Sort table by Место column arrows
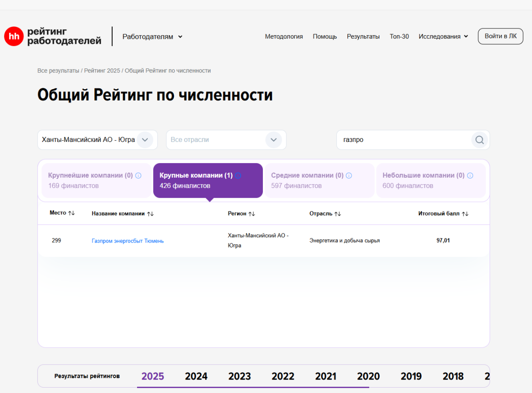This screenshot has width=532, height=393. [x=71, y=213]
